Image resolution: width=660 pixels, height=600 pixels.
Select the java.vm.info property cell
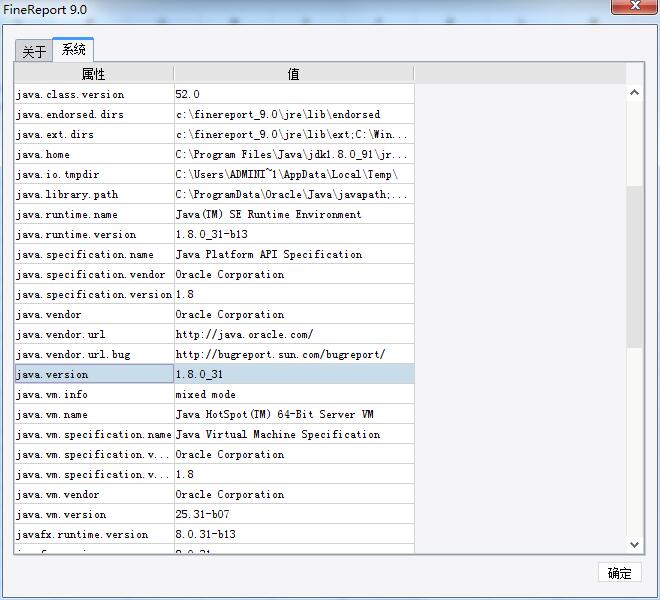(x=94, y=394)
